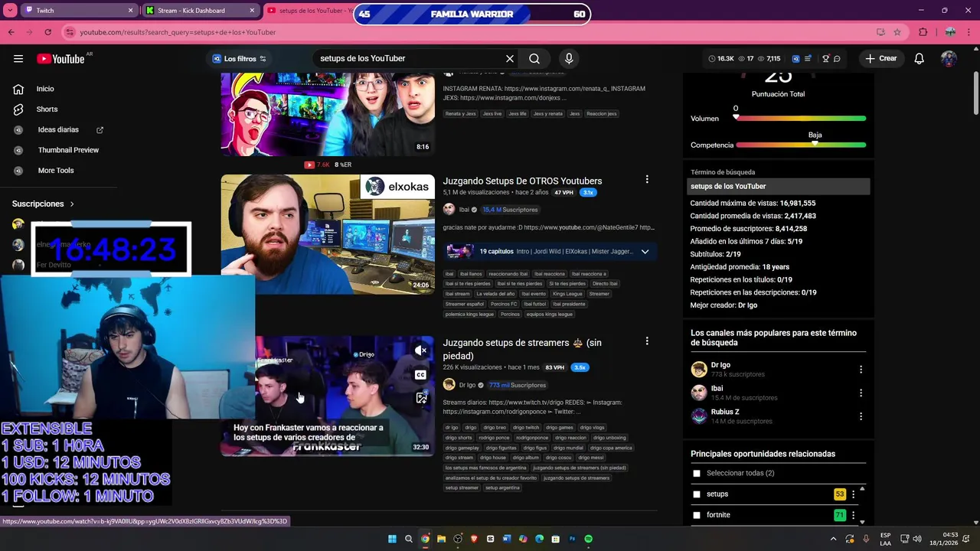Viewport: 980px width, 551px height.
Task: Open the vidIQ trophy icon
Action: 825,59
